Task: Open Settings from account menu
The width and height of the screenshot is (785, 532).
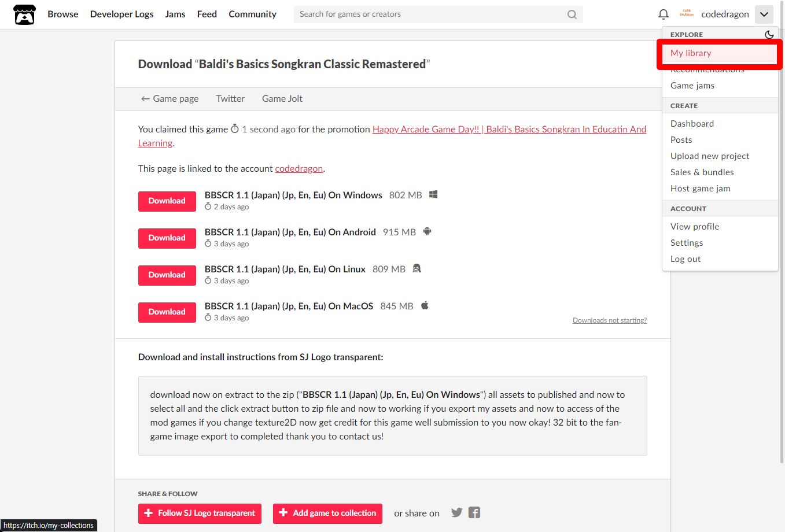Action: [x=720, y=243]
